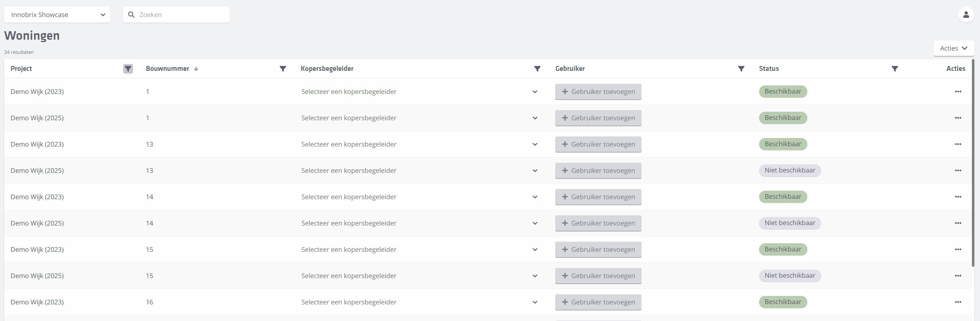Add a user to Demo Wijk (2025) Bouwnummer 15
The image size is (980, 321).
pos(598,276)
